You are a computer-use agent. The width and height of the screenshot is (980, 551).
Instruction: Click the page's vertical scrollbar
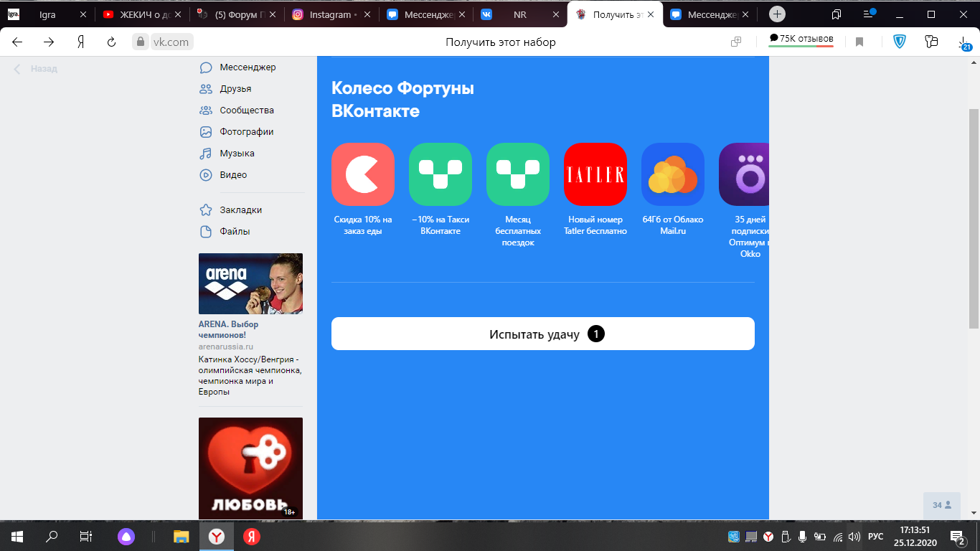coord(974,218)
